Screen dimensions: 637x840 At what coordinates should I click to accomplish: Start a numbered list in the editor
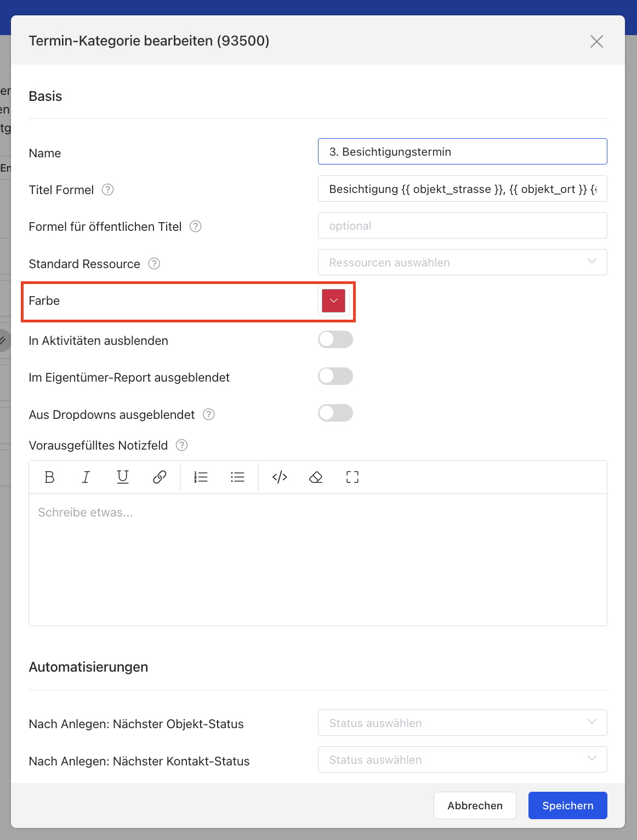201,477
